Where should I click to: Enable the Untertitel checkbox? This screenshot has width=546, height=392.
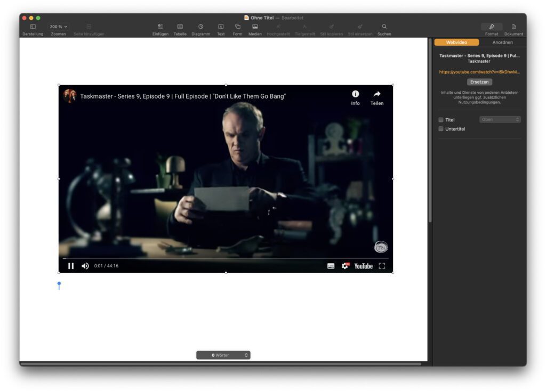441,129
